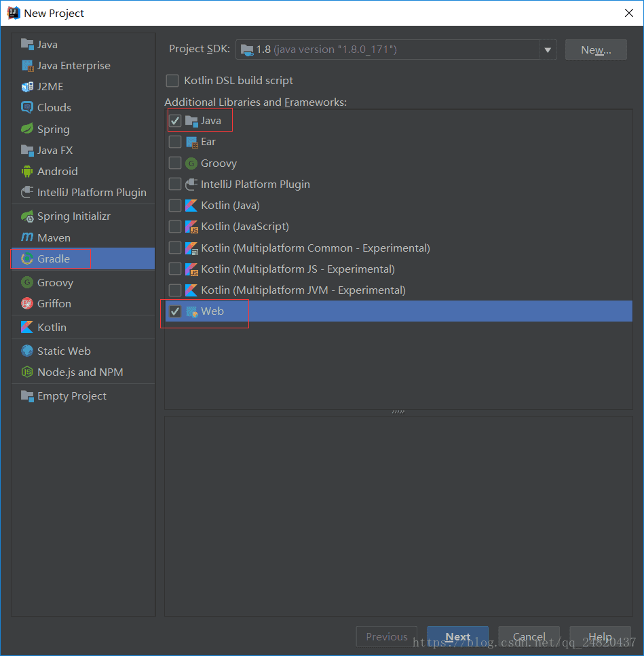The height and width of the screenshot is (656, 644).
Task: Select Android project type label
Action: pos(57,171)
